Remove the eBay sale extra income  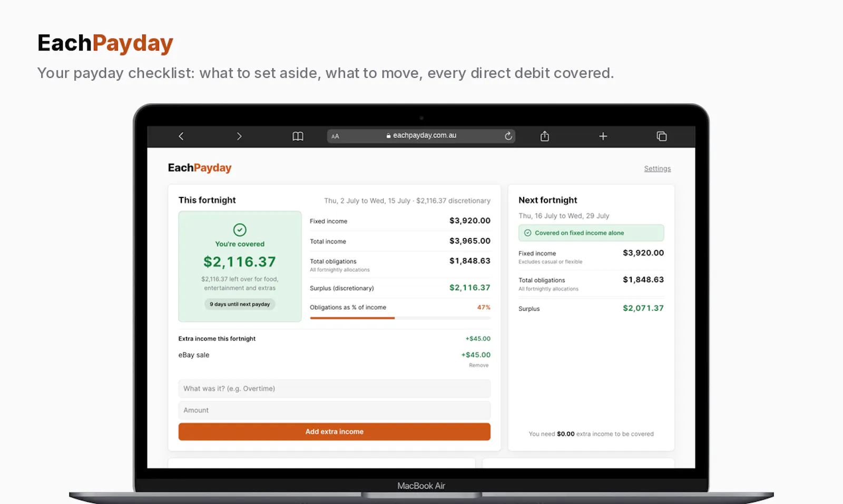pos(479,365)
